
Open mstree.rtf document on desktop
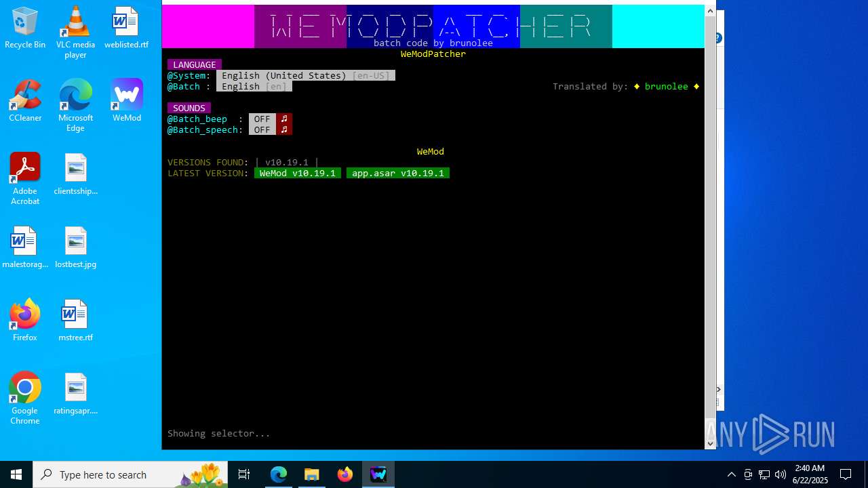[75, 321]
